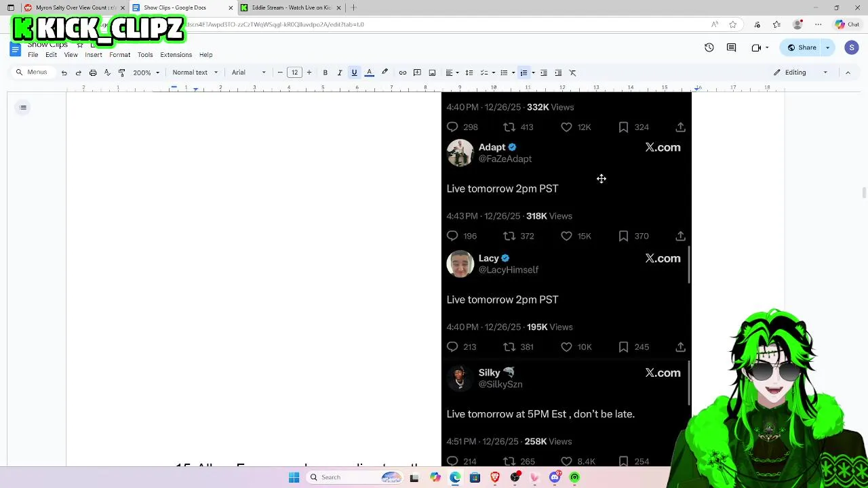Screen dimensions: 868x488
Task: Open Brave browser from taskbar
Action: 495,477
